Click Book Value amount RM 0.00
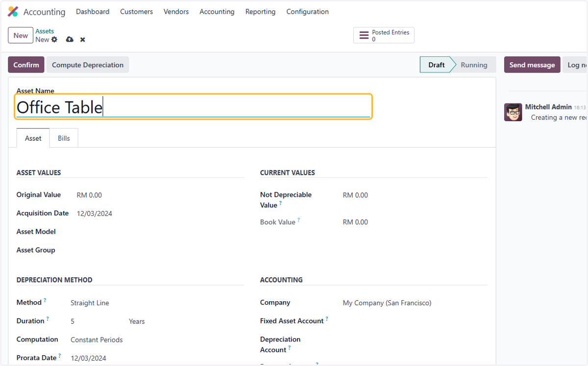588x366 pixels. (355, 222)
